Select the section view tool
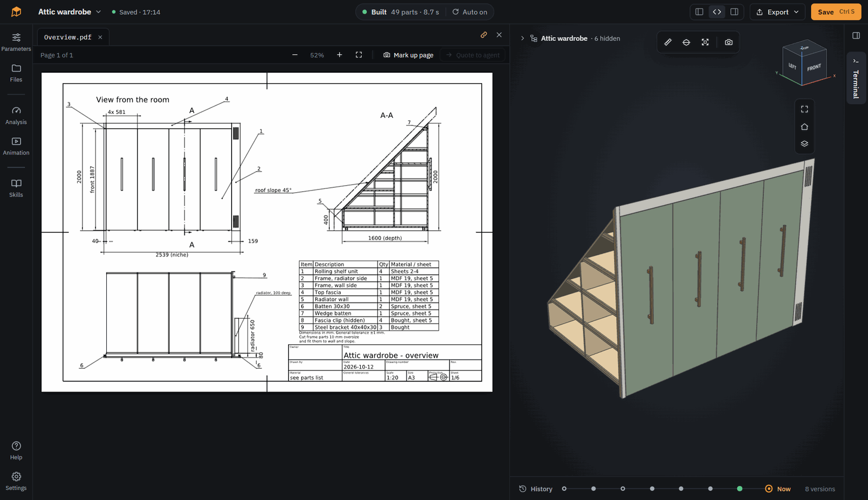868x500 pixels. [686, 42]
